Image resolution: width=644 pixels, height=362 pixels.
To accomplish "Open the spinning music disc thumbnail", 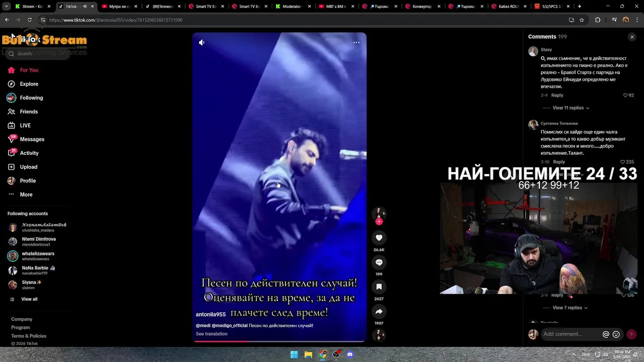I will coord(379,335).
